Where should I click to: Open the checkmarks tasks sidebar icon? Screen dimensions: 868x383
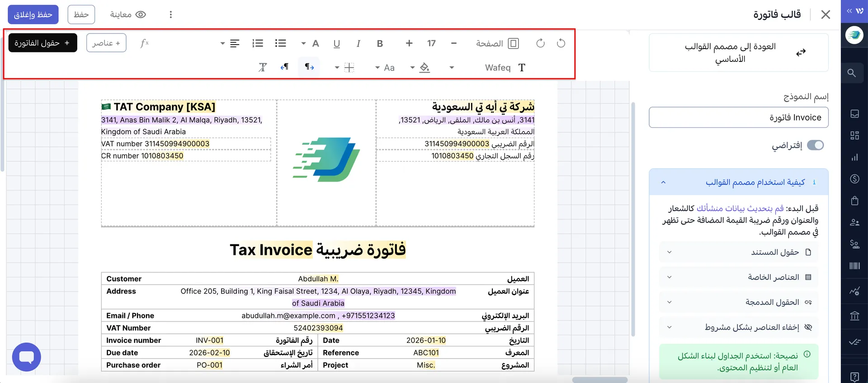coord(854,342)
